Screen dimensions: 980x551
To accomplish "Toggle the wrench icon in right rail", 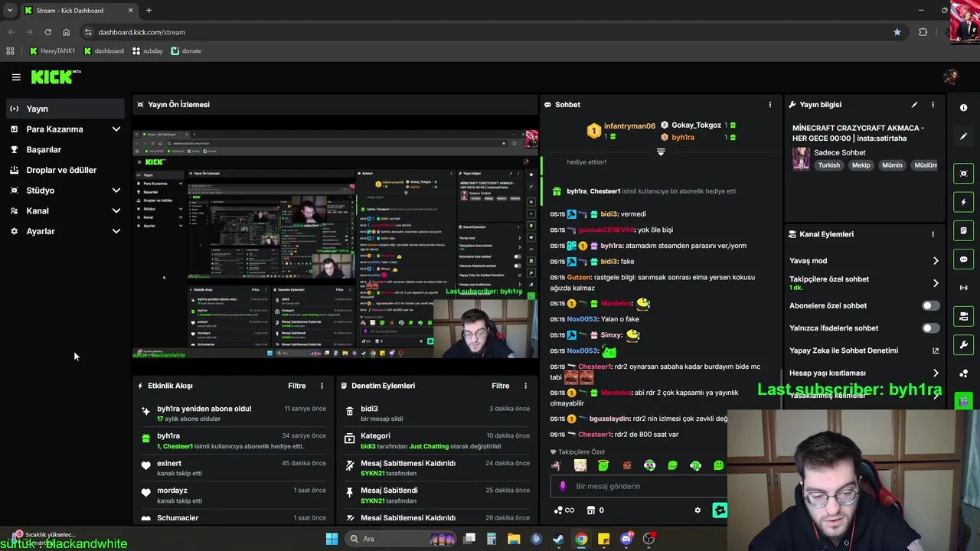I will tap(963, 344).
